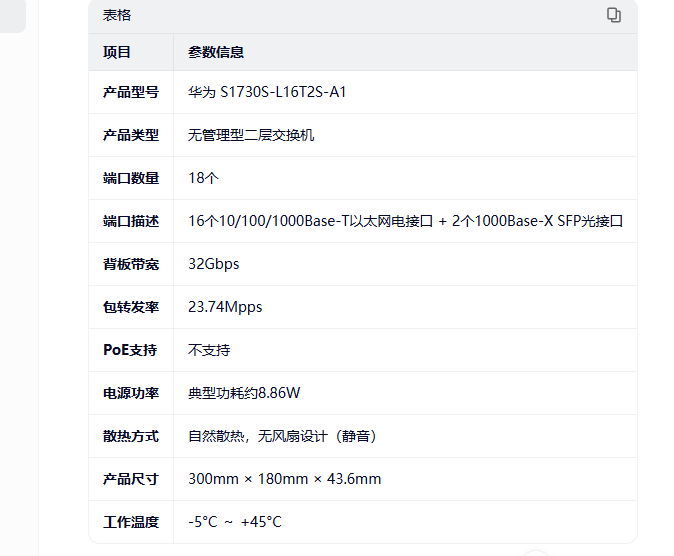Click the 包转发率 row label
The height and width of the screenshot is (556, 674).
131,307
